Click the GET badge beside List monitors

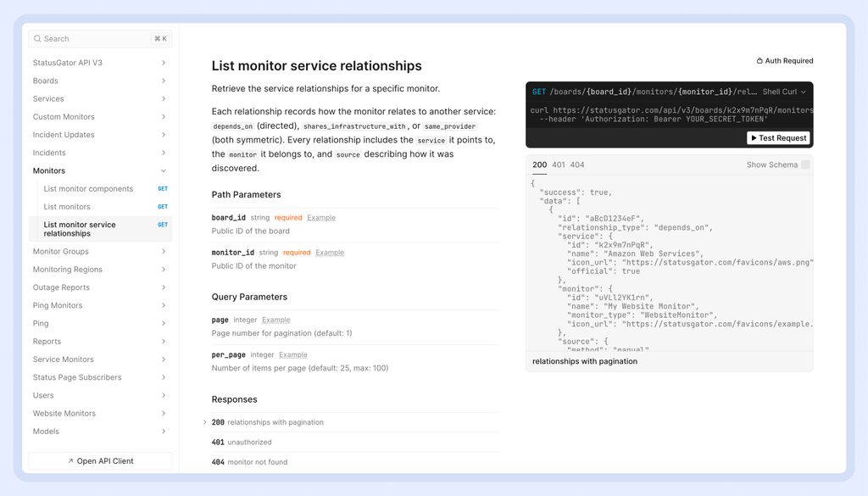(163, 207)
